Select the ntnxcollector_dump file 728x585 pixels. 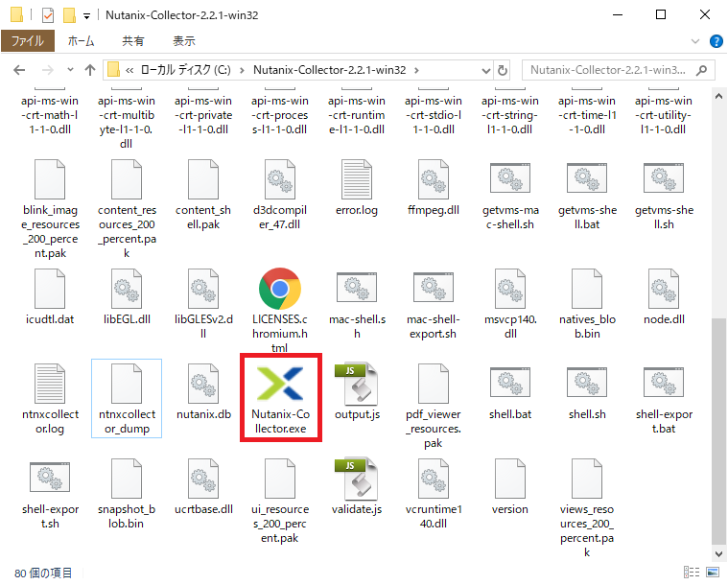click(127, 398)
